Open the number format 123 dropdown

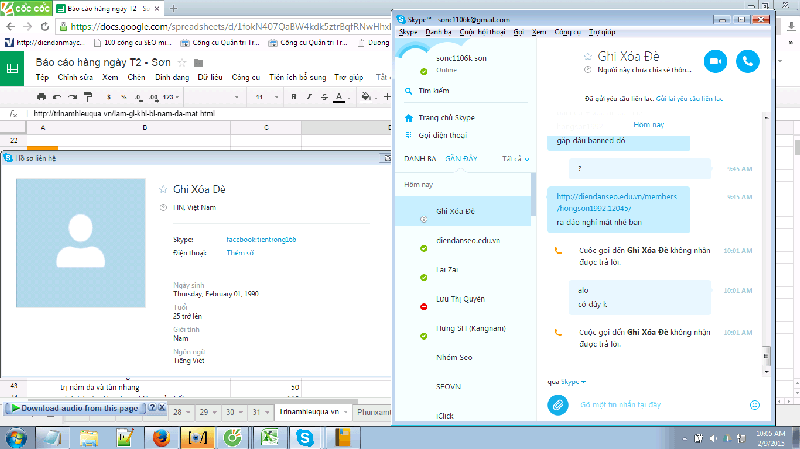click(170, 97)
